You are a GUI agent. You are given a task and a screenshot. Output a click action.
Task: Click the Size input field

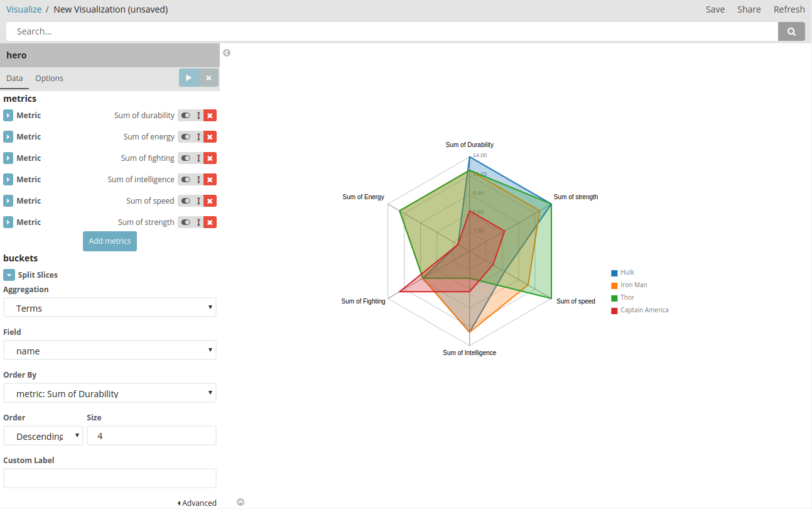click(x=151, y=435)
